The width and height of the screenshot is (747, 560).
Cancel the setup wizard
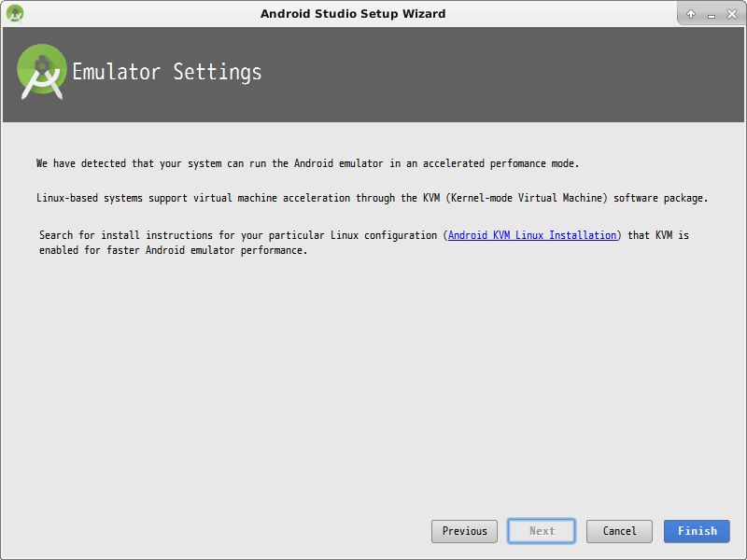(619, 531)
